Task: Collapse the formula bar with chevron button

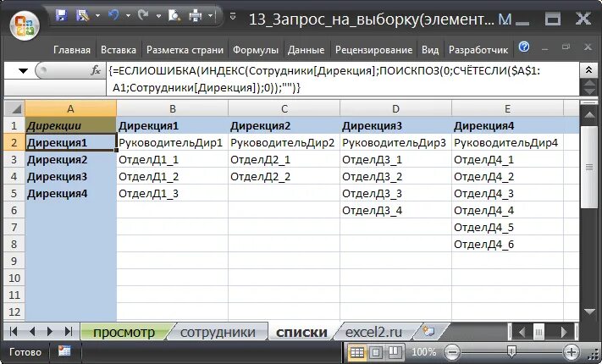Action: pos(589,70)
